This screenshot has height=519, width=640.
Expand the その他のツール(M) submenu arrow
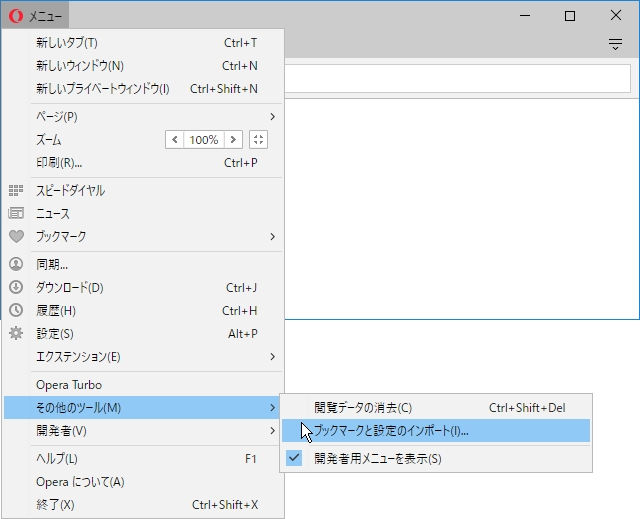[x=272, y=408]
